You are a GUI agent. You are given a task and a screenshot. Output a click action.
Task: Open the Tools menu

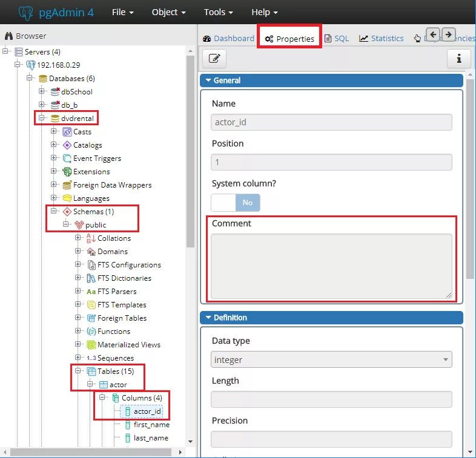coord(218,12)
